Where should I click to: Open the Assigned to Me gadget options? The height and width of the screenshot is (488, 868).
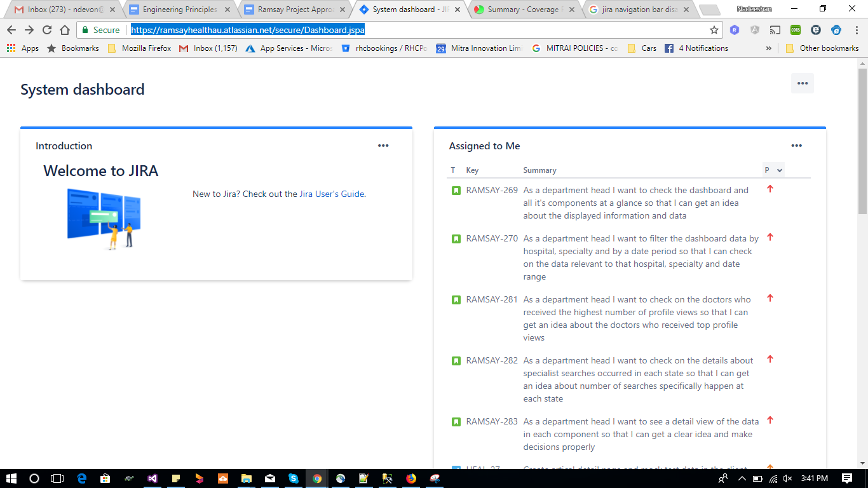(797, 146)
